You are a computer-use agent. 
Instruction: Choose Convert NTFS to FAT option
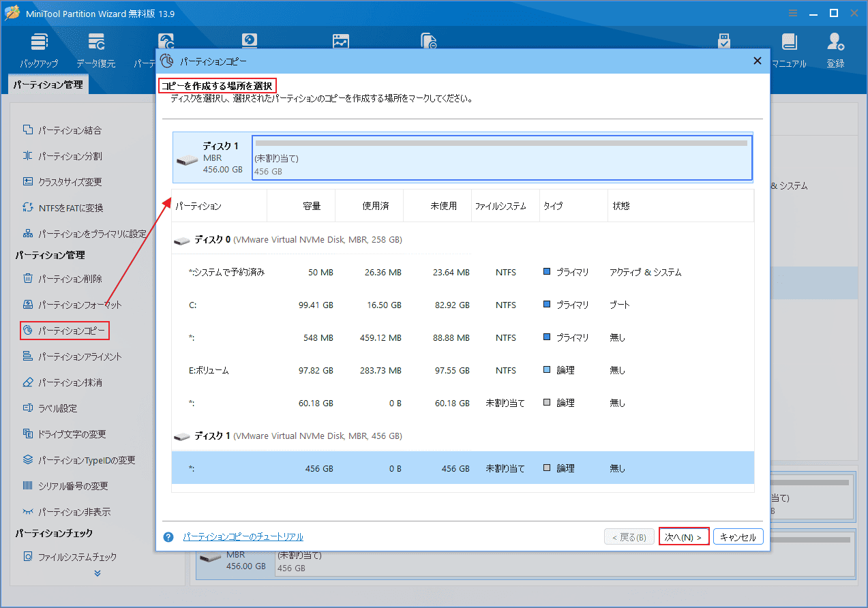click(x=63, y=208)
